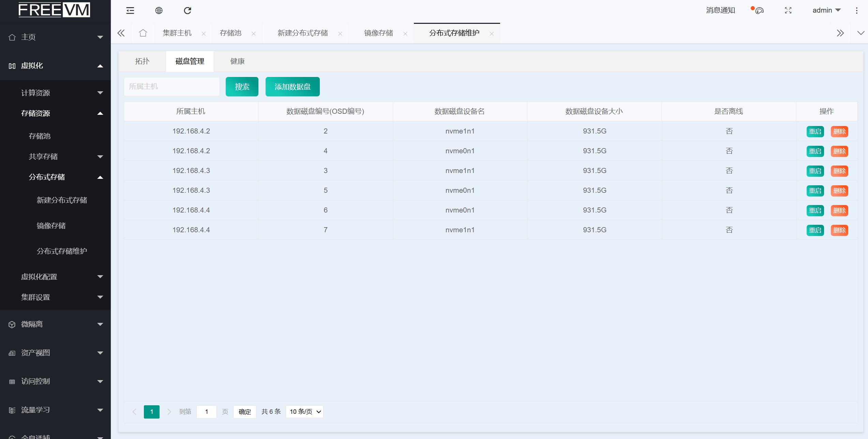Click the 添加数据盘 button

293,87
